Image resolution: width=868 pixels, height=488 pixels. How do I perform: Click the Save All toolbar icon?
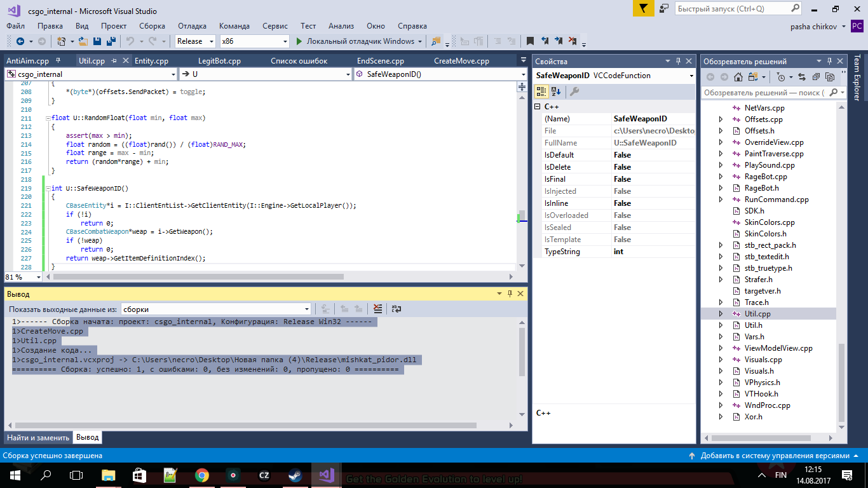(x=111, y=41)
